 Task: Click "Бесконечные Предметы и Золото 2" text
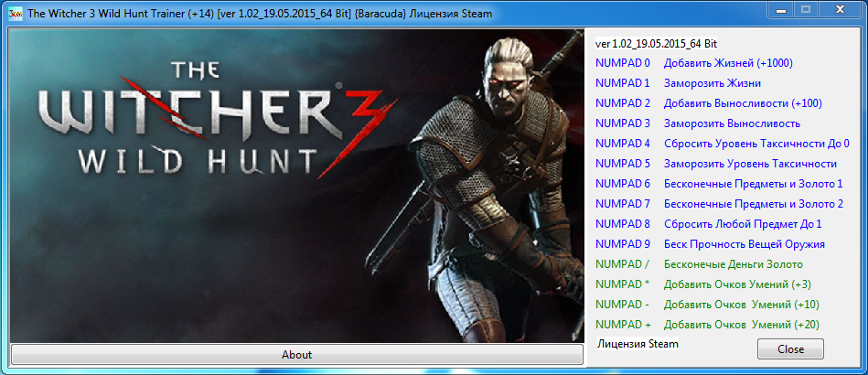754,204
